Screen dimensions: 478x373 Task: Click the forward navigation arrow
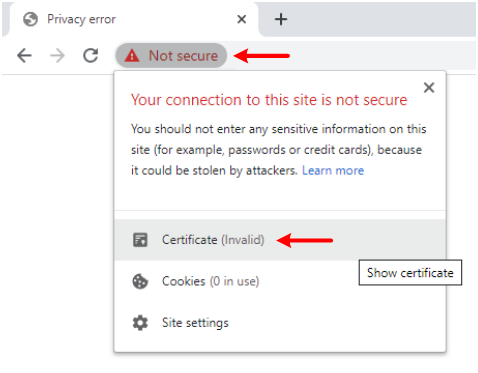(57, 55)
